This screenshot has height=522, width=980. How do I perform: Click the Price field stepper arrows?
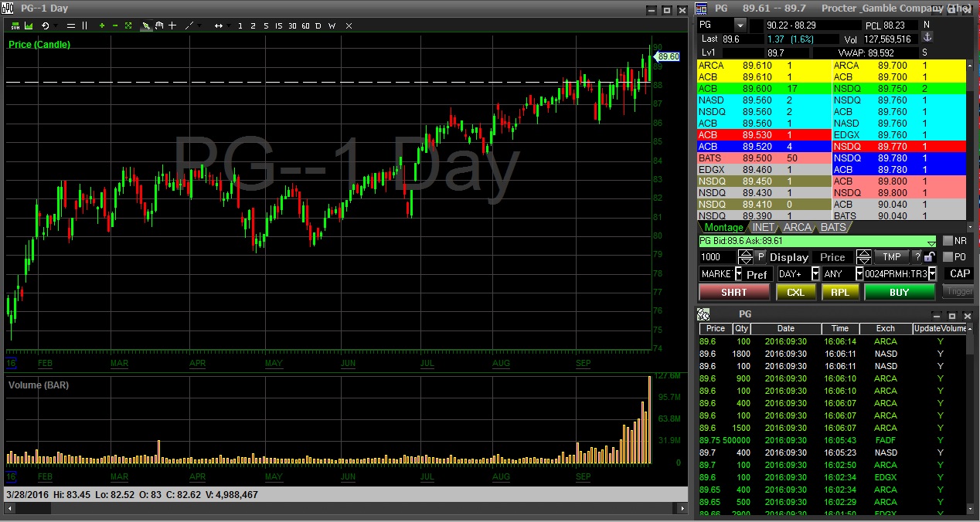[x=865, y=257]
